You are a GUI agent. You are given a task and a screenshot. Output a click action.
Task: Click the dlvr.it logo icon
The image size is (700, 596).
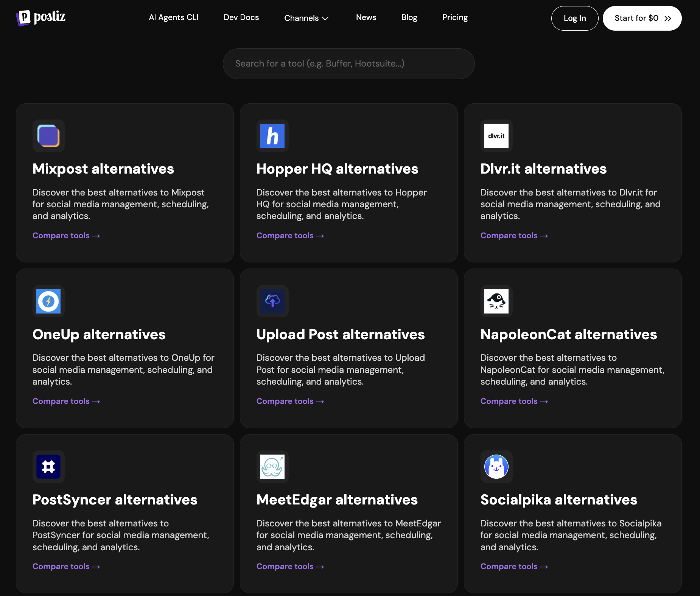coord(496,136)
